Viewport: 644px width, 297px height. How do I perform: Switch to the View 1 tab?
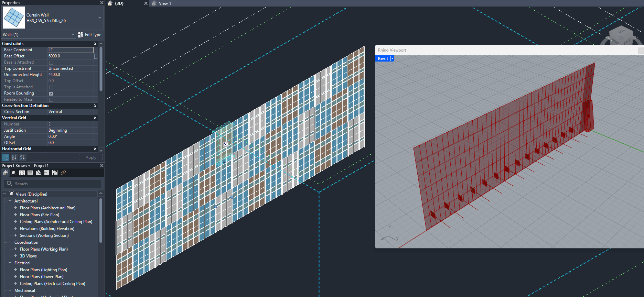(165, 3)
